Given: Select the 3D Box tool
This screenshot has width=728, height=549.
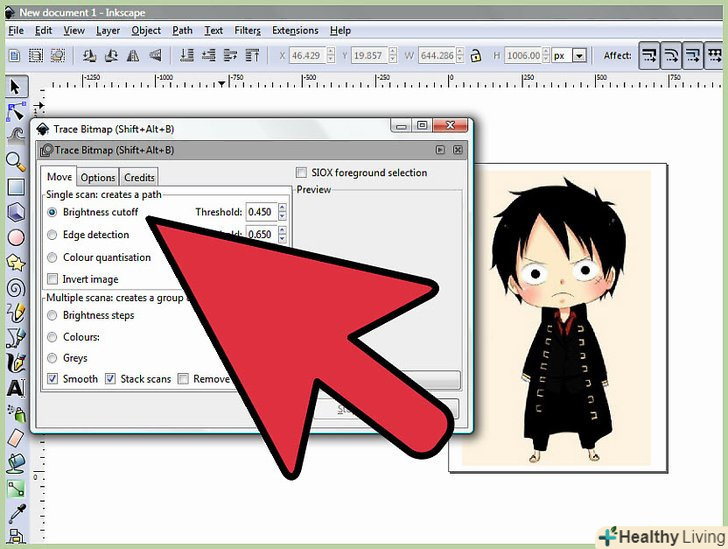Looking at the screenshot, I should coord(16,212).
